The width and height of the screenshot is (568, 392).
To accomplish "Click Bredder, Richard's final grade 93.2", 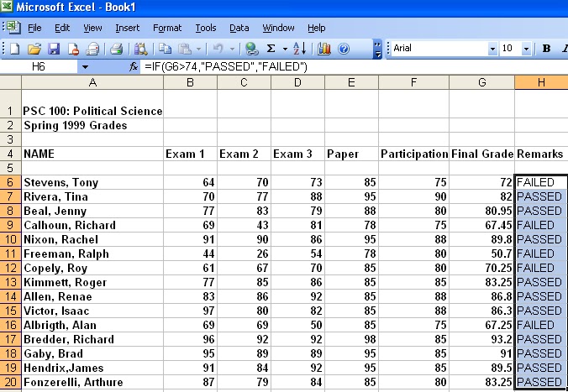I will pyautogui.click(x=481, y=339).
